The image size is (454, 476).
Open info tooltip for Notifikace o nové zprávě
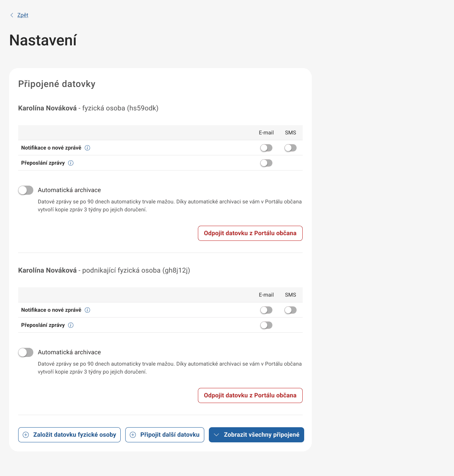pyautogui.click(x=87, y=148)
